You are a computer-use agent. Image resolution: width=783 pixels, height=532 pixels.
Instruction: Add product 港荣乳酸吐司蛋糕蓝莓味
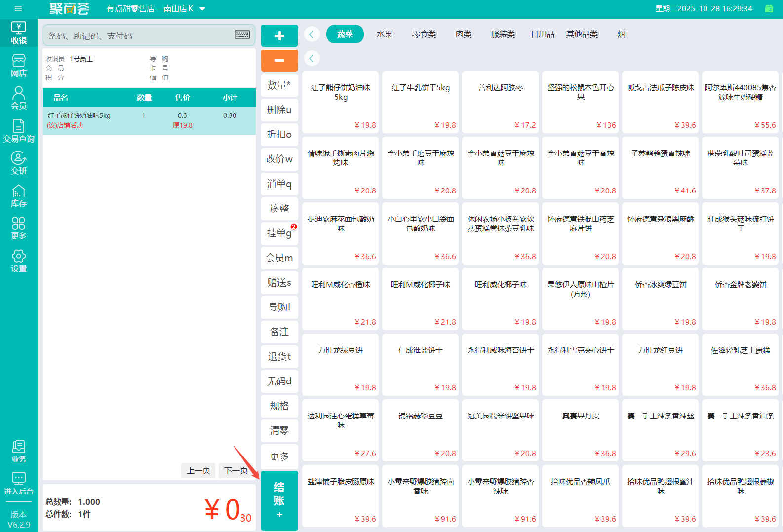point(741,168)
